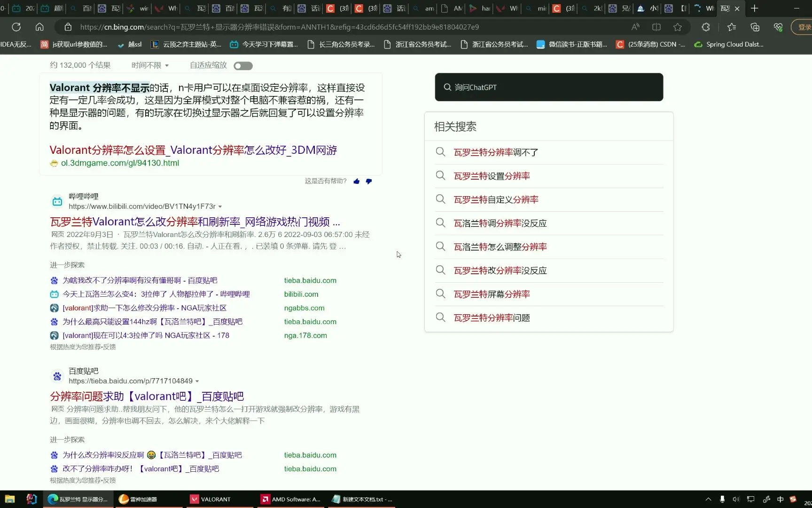This screenshot has width=812, height=508.
Task: Search related 瓦罗兰特分辨率调不了
Action: [496, 152]
